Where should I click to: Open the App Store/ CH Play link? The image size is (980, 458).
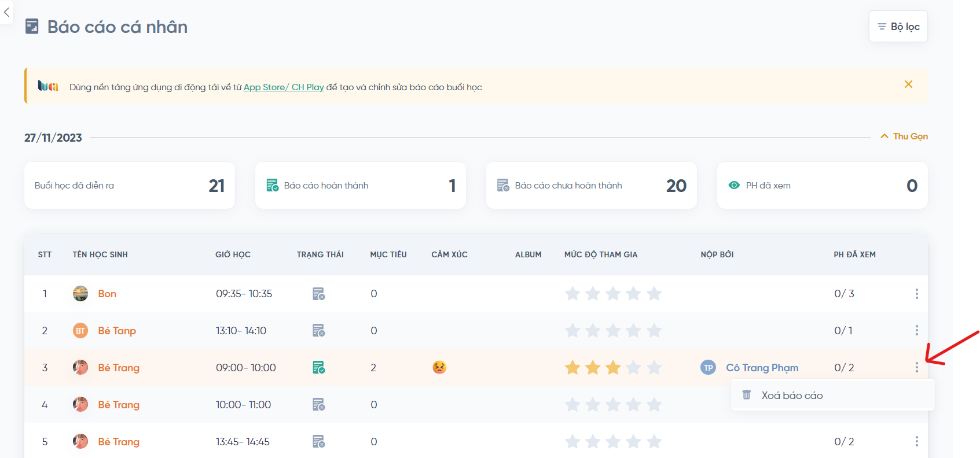tap(284, 87)
